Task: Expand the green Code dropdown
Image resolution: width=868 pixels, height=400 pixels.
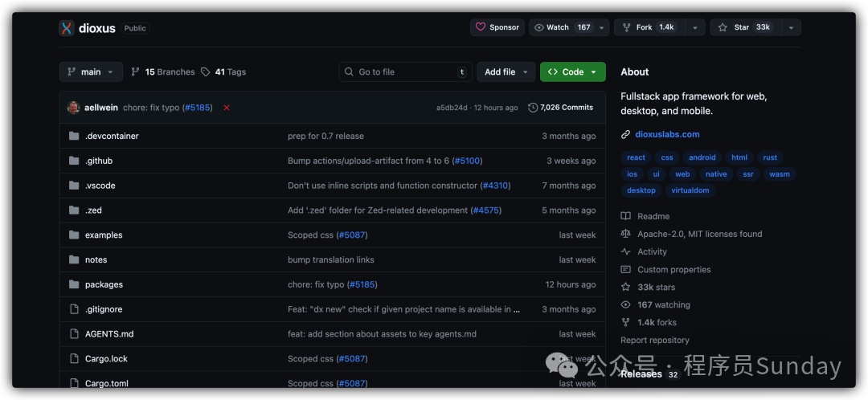Action: pos(572,72)
